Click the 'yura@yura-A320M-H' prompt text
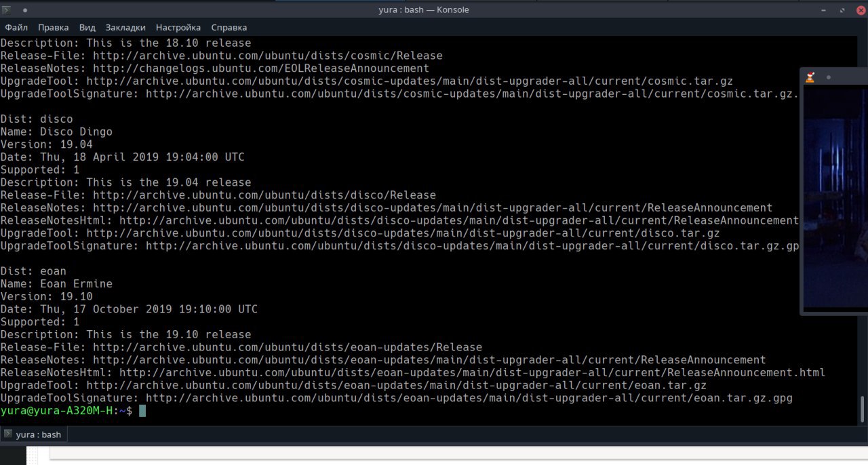The width and height of the screenshot is (868, 465). (x=56, y=411)
